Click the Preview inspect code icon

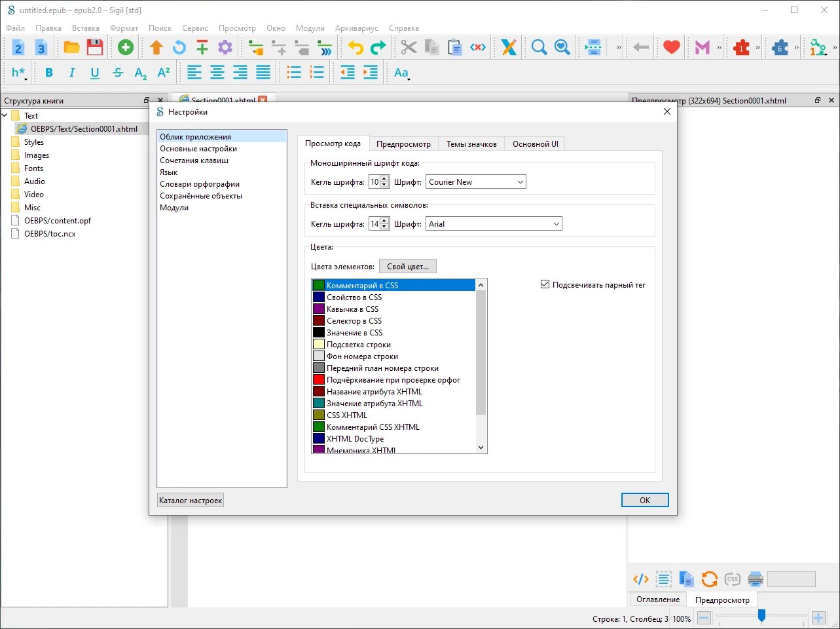coord(641,579)
